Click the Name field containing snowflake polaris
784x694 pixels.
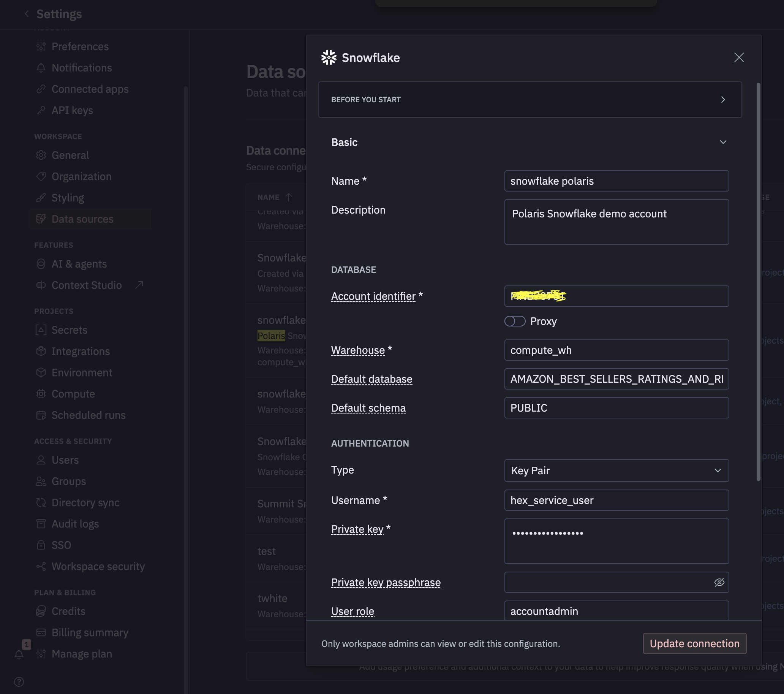[616, 181]
